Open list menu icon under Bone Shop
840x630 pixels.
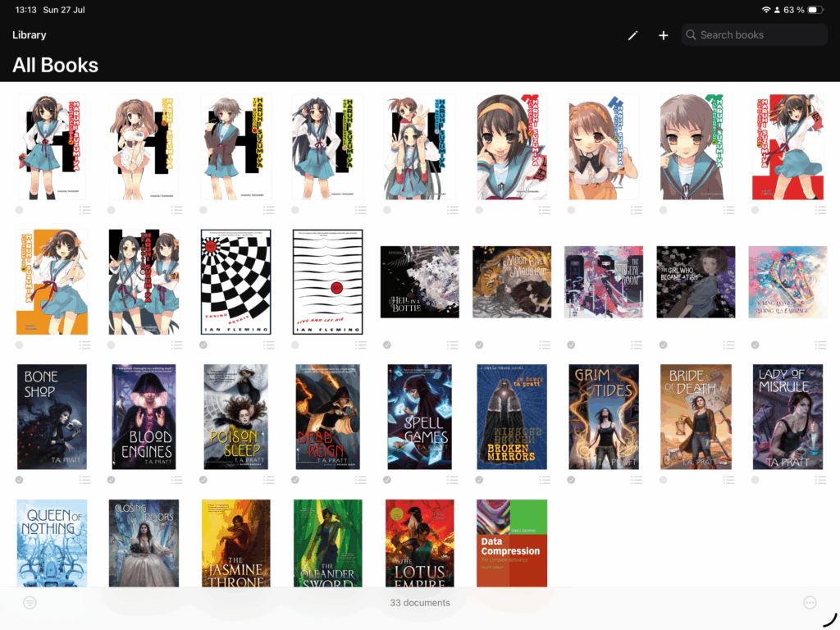click(x=84, y=480)
